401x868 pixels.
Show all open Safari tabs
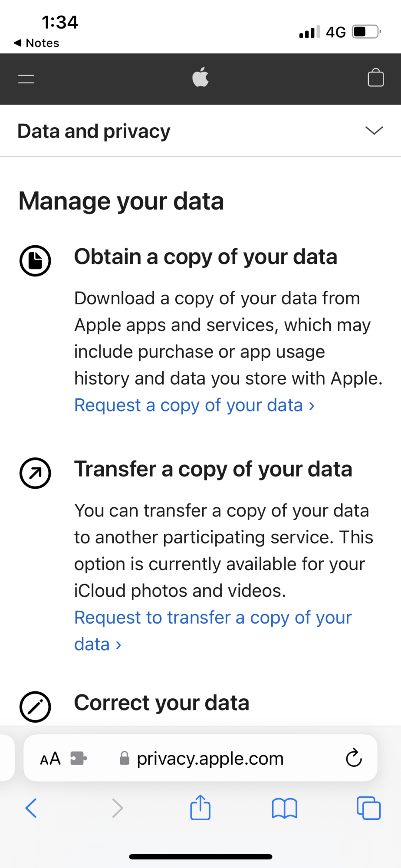pyautogui.click(x=368, y=808)
